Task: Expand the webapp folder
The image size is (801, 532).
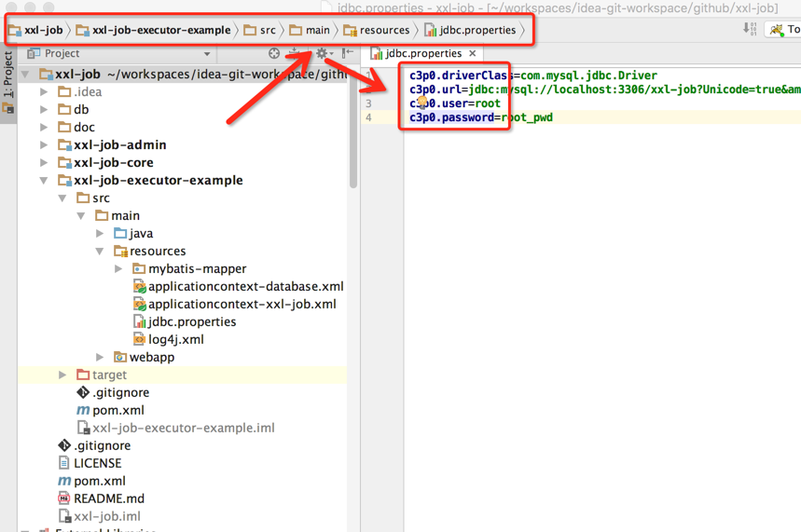Action: 100,357
